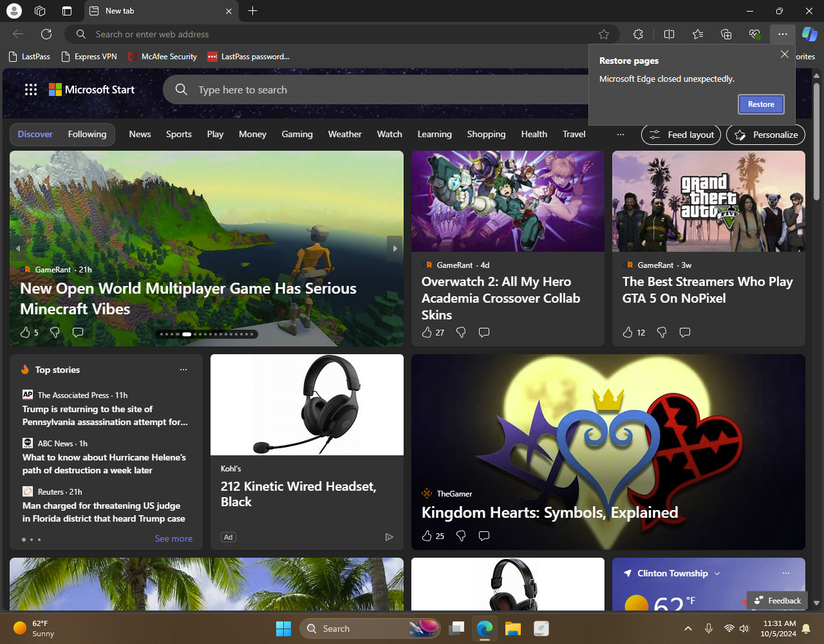Show hidden system tray icons
Viewport: 824px width, 644px height.
click(688, 629)
